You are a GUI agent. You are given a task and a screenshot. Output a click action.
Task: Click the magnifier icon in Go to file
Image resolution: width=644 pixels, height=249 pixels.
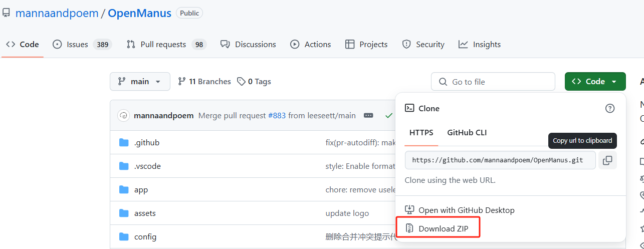click(443, 82)
